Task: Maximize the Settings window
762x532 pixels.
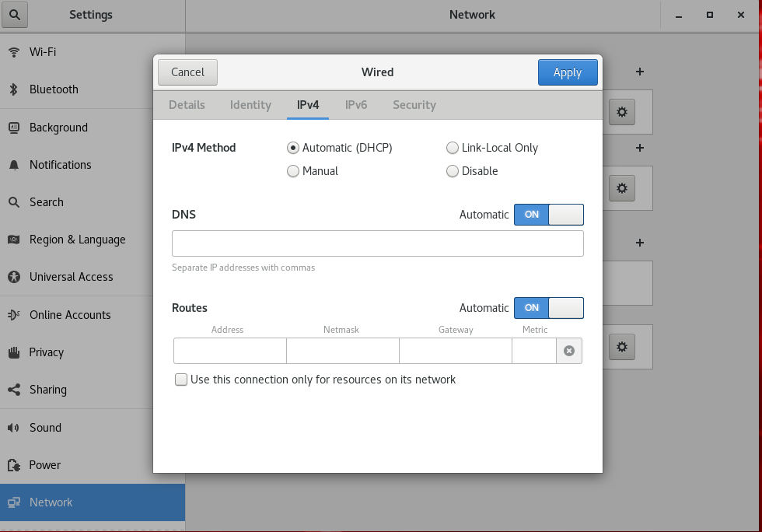Action: coord(709,15)
